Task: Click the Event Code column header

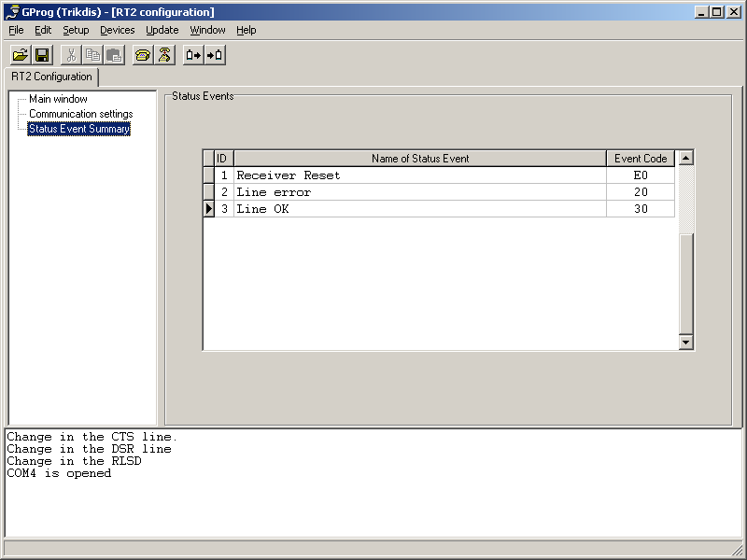Action: point(641,159)
